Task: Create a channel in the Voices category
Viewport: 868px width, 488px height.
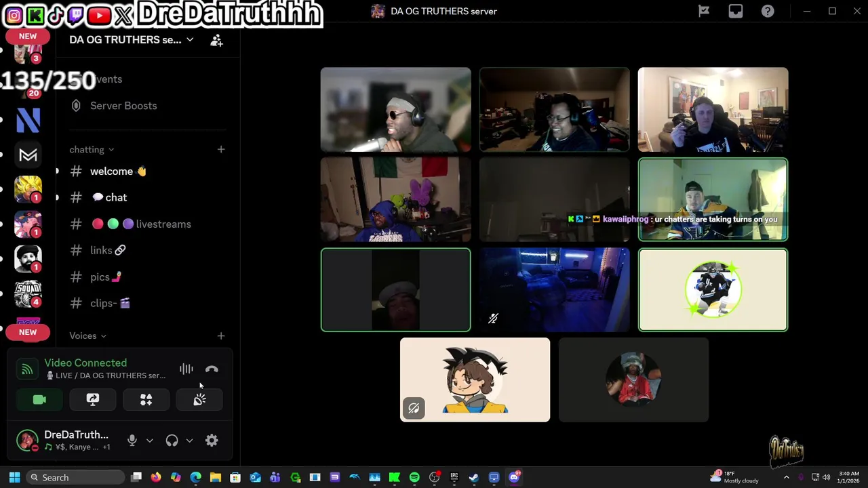Action: coord(220,335)
